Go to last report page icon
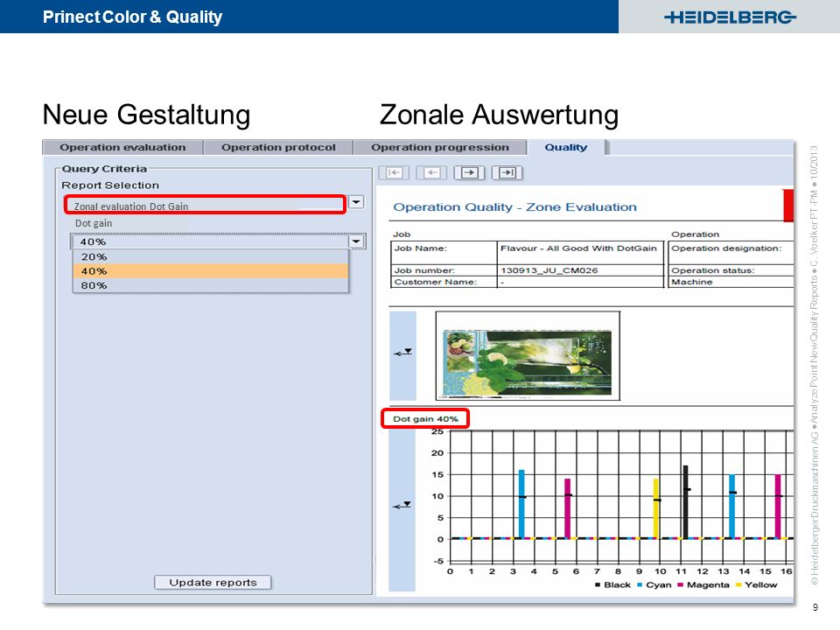The height and width of the screenshot is (630, 840). [x=507, y=172]
